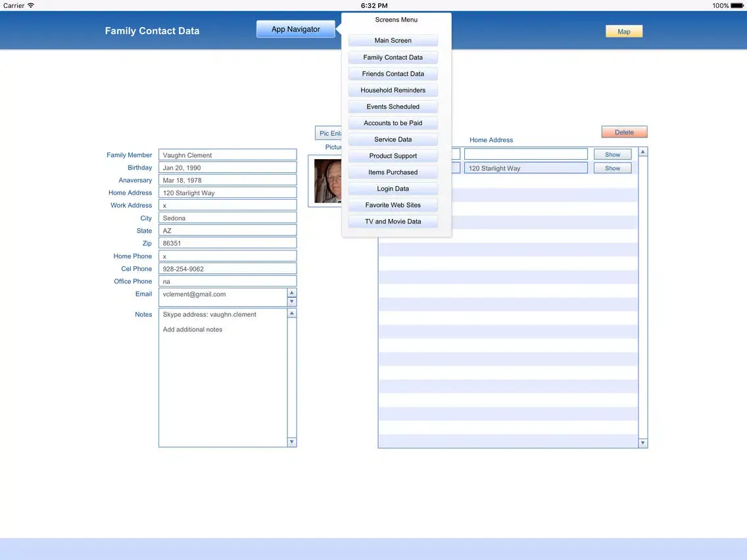Click the yellow Map button

tap(623, 32)
